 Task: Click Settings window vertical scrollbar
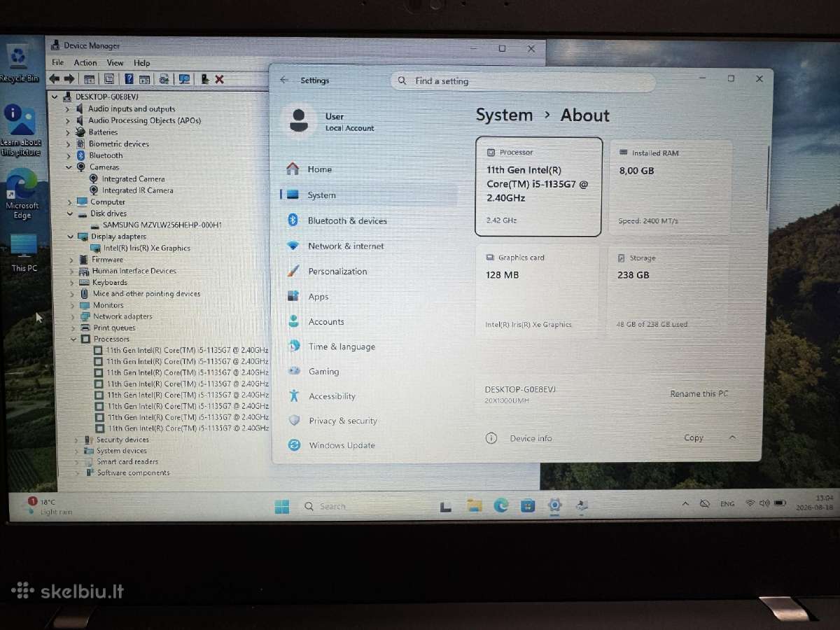point(768,178)
